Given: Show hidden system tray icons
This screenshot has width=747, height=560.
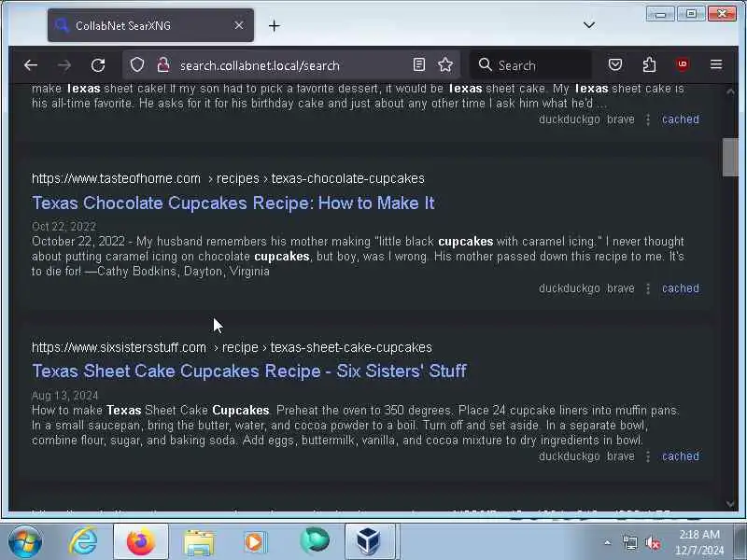Looking at the screenshot, I should click(607, 542).
